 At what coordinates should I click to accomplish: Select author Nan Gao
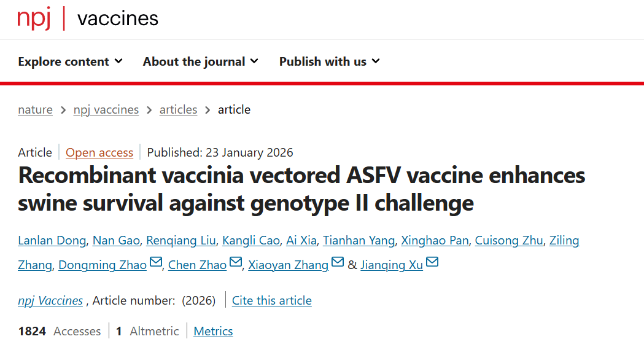click(117, 240)
